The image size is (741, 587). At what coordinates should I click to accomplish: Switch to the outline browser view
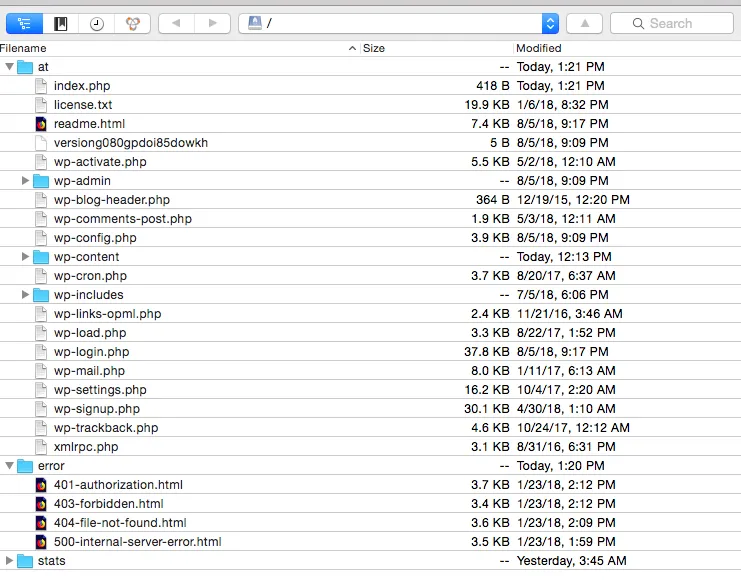click(24, 23)
